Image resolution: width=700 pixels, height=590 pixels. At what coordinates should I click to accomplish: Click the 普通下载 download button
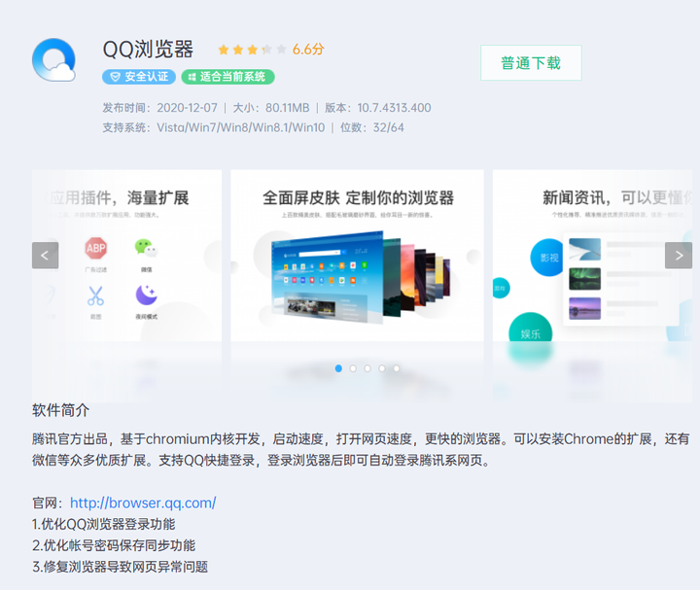531,63
